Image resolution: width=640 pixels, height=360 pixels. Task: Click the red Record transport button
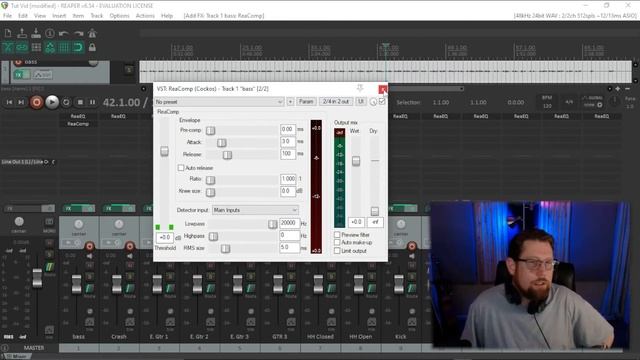tap(36, 102)
